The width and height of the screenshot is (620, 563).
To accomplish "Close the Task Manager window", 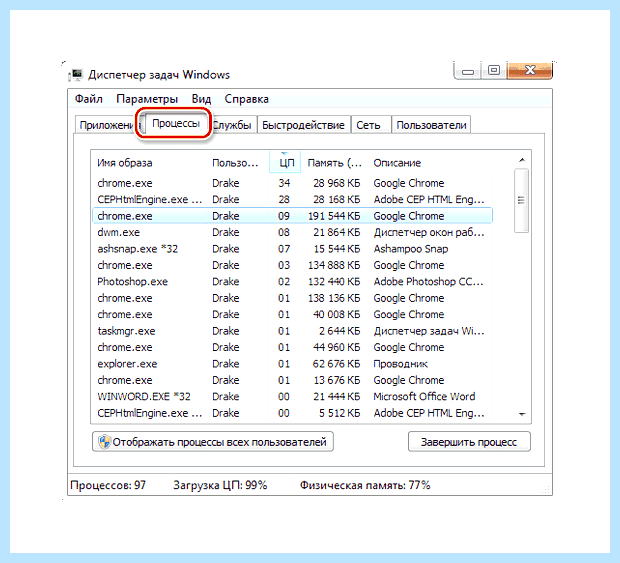I will coord(530,70).
